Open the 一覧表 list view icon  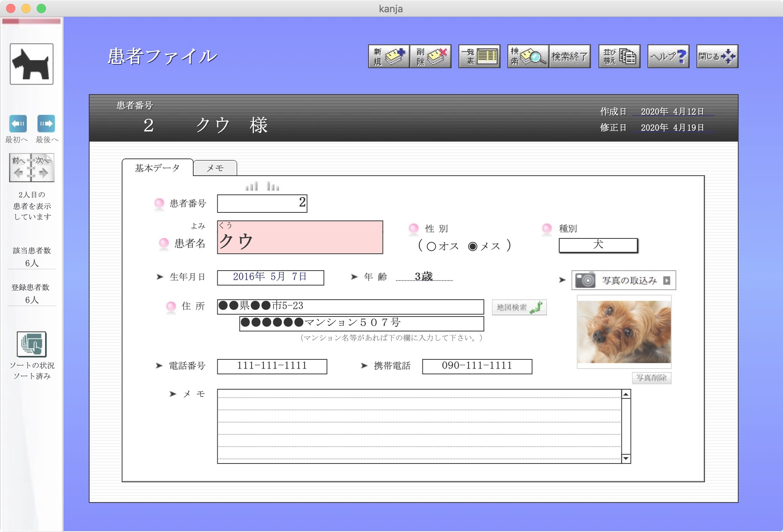[x=479, y=56]
